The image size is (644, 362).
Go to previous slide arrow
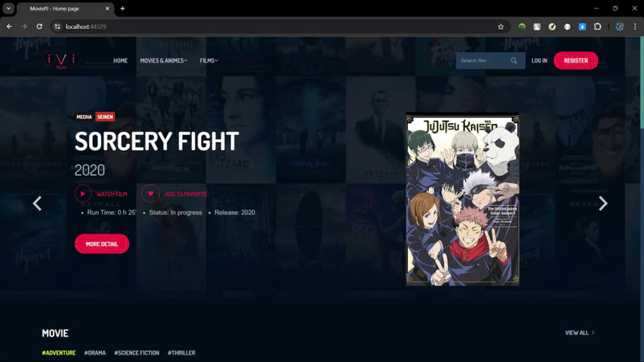tap(37, 203)
